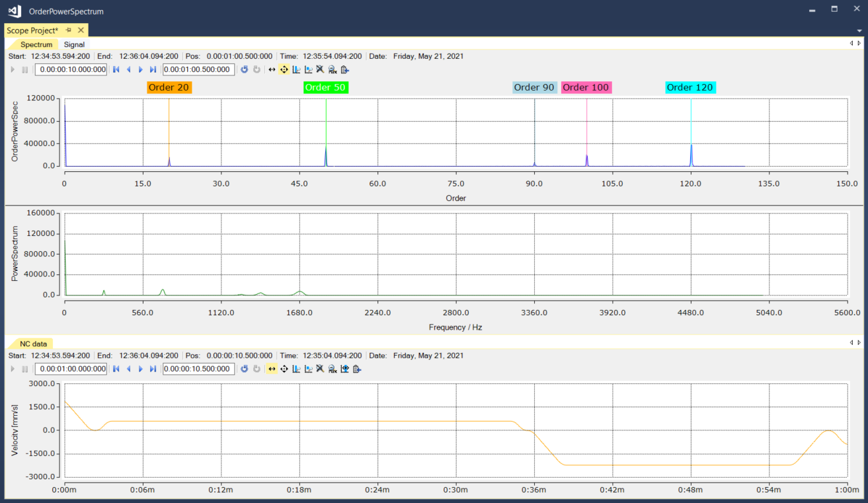The width and height of the screenshot is (868, 503).
Task: Jump to start in the NC data toolbar
Action: point(116,369)
